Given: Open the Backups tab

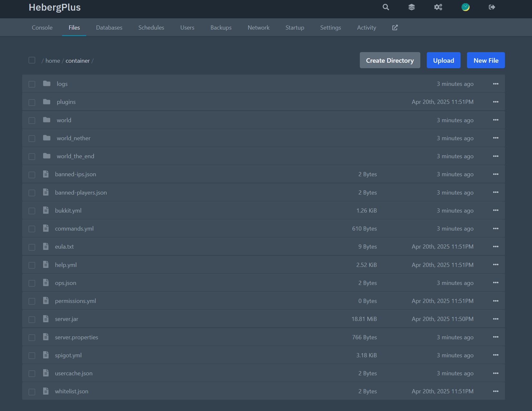Looking at the screenshot, I should coord(221,28).
